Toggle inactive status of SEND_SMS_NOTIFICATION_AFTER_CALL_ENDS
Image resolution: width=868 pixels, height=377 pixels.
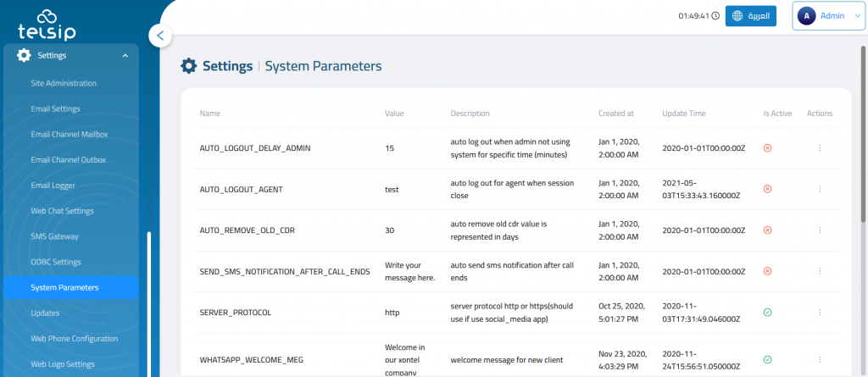pyautogui.click(x=767, y=271)
